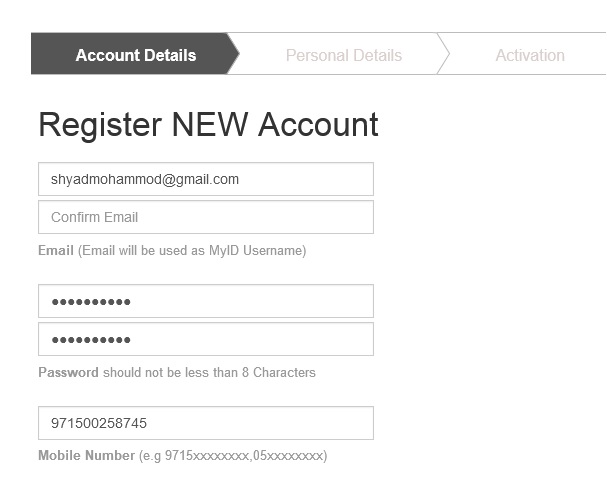Focus the mobile number field with 971500258745
Screen dimensions: 607x498
[205, 424]
